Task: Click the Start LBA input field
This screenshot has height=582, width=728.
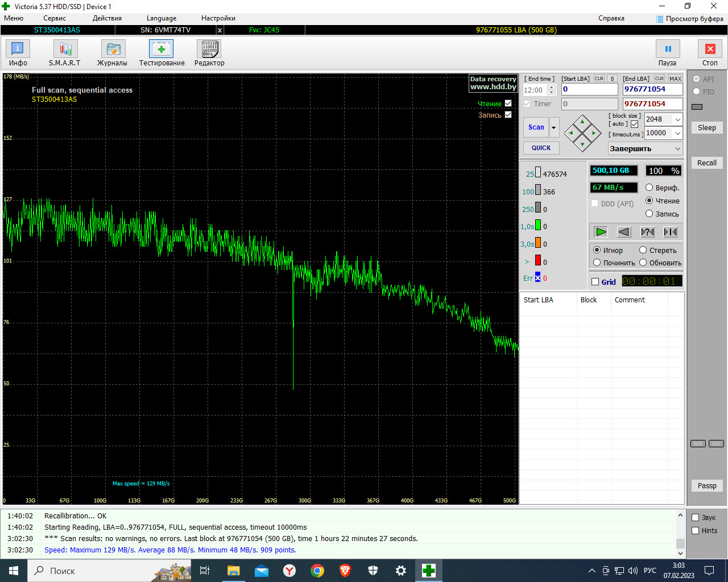Action: pyautogui.click(x=589, y=89)
